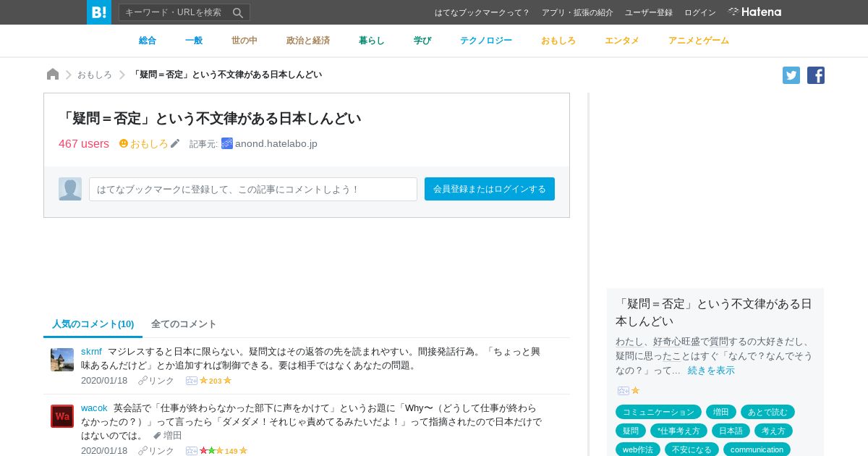This screenshot has width=868, height=456.
Task: Select the 日本語 tag
Action: coord(731,431)
